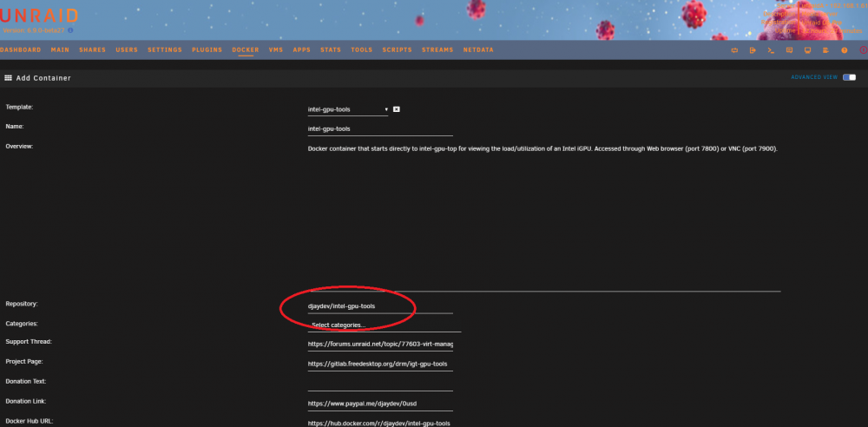Open the terminal prompt icon

(x=771, y=50)
